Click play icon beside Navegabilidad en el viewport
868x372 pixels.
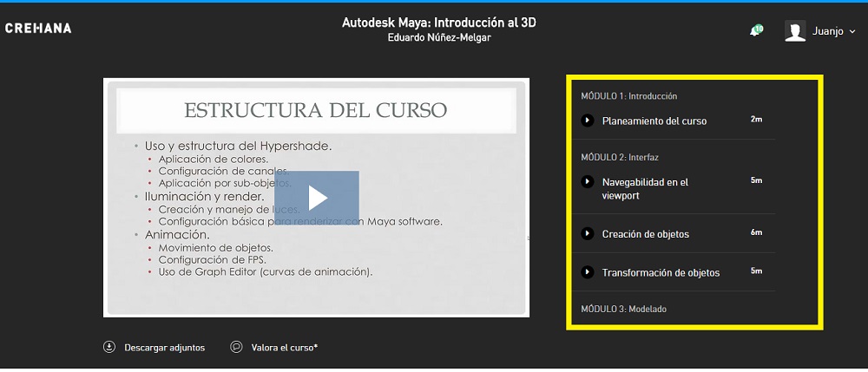click(x=588, y=181)
